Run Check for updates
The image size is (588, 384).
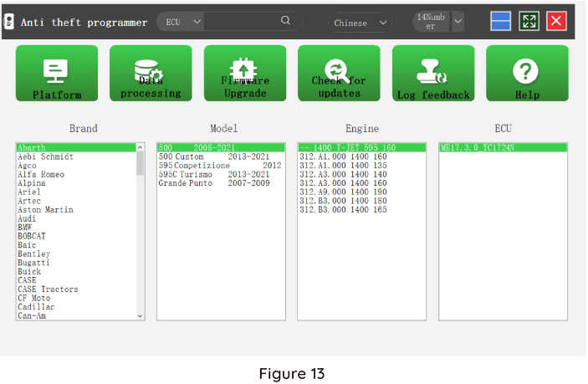339,73
